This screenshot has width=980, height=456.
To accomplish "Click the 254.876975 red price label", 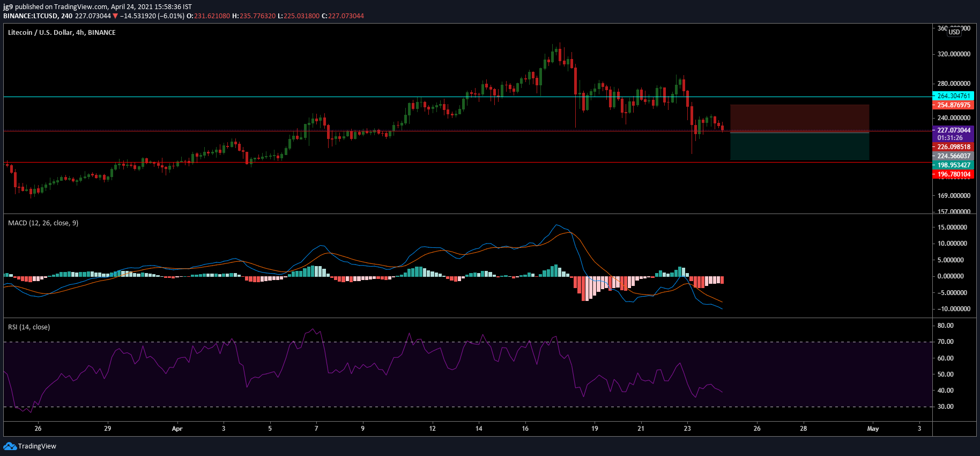I will [954, 105].
